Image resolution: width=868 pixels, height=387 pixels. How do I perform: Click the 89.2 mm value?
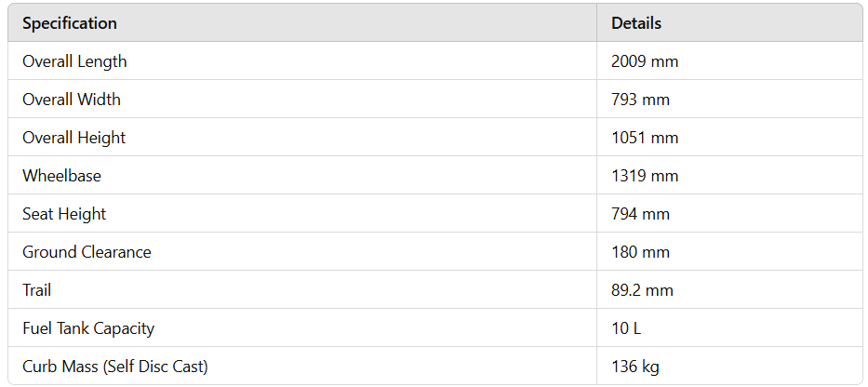(x=642, y=290)
